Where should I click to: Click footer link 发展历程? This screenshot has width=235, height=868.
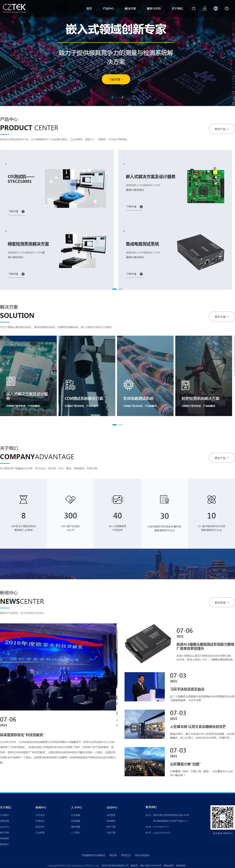click(4, 821)
